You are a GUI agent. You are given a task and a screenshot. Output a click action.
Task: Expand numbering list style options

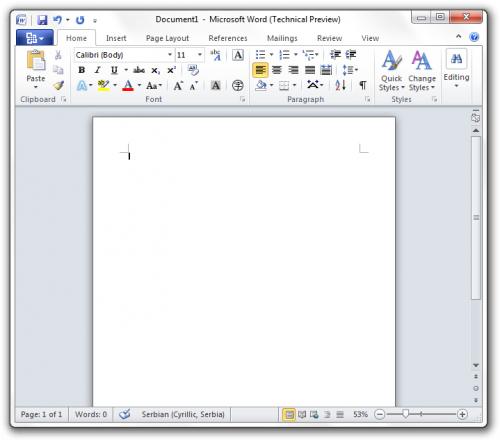(x=296, y=54)
